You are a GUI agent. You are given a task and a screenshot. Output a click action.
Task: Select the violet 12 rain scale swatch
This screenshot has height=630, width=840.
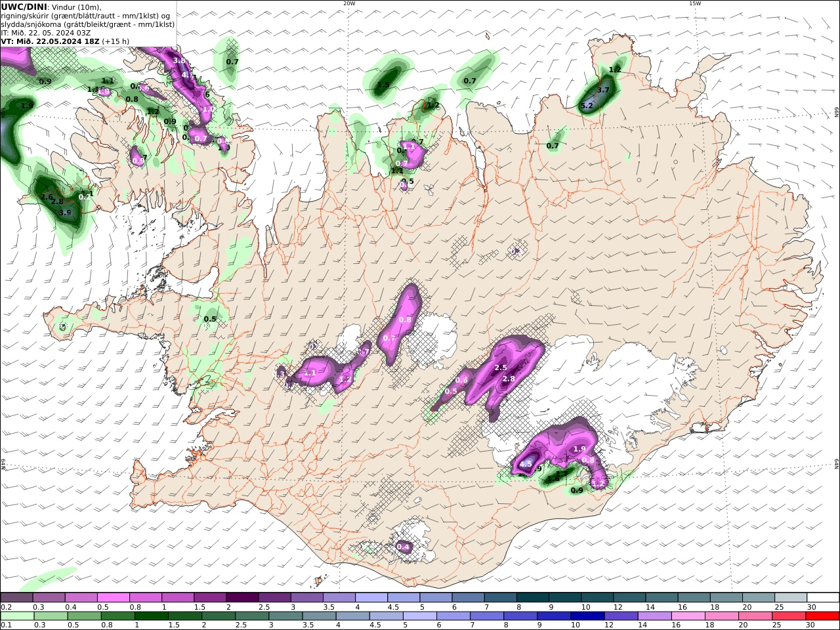click(621, 616)
